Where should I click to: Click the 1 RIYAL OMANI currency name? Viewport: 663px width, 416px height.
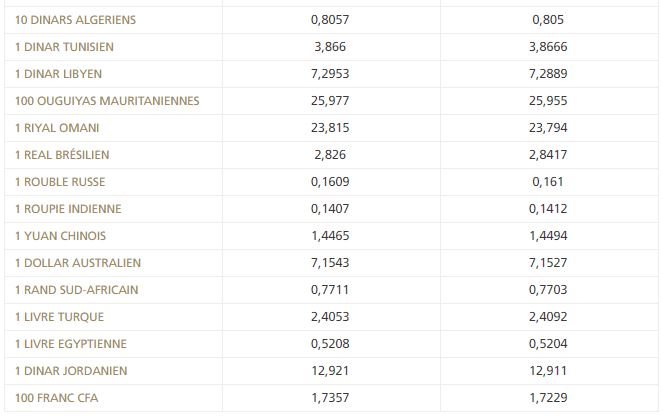pos(57,128)
